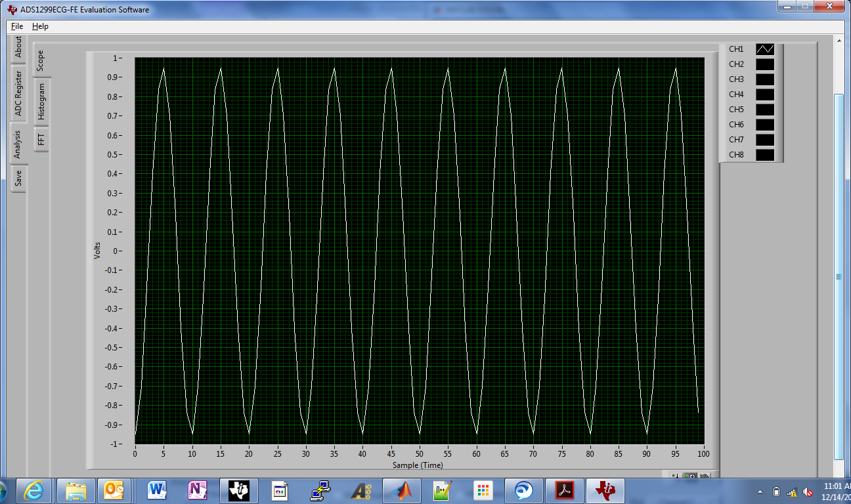Click the y-axis top value '1'
851x504 pixels.
tap(116, 58)
